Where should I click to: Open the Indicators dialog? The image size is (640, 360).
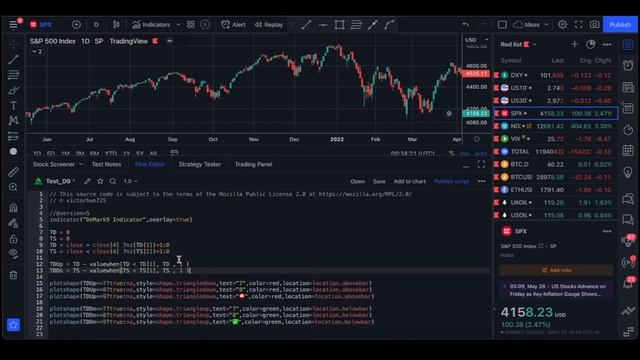(x=151, y=24)
